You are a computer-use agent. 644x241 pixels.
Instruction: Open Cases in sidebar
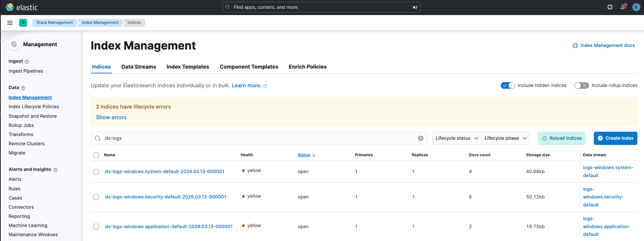[x=15, y=198]
